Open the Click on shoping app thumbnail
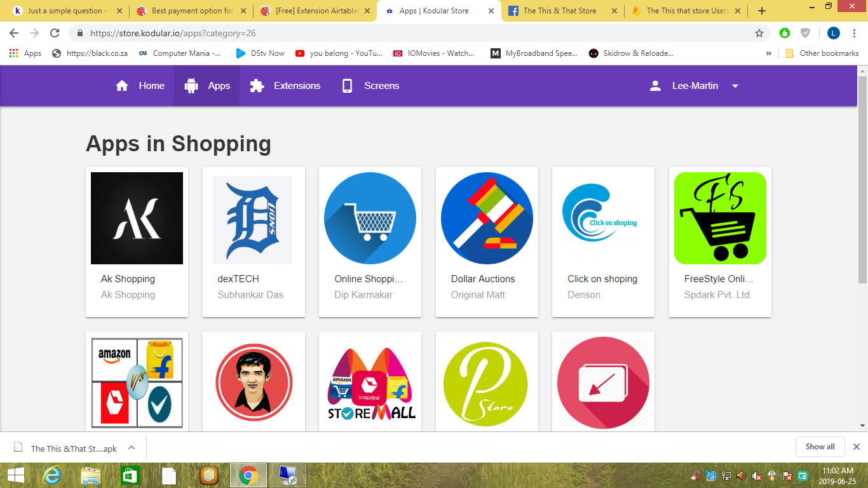Viewport: 868px width, 488px height. pyautogui.click(x=603, y=218)
